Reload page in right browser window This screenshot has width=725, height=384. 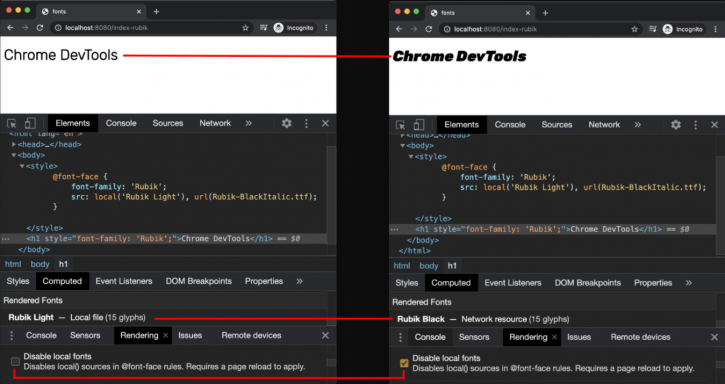(x=429, y=29)
